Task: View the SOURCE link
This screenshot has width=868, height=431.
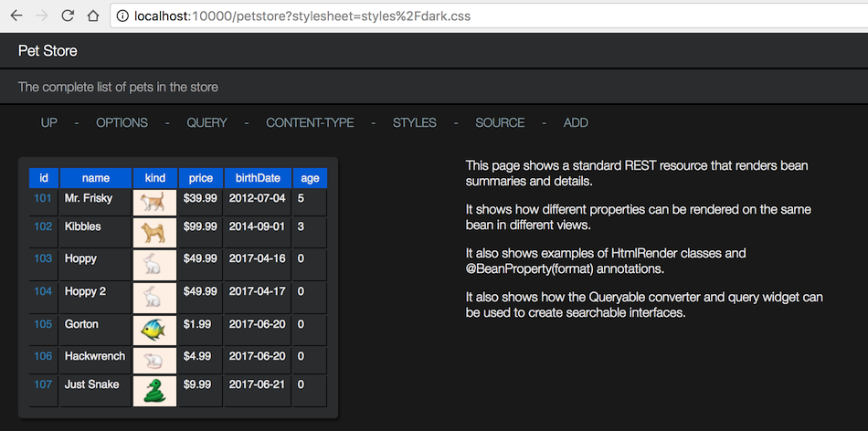Action: pyautogui.click(x=500, y=122)
